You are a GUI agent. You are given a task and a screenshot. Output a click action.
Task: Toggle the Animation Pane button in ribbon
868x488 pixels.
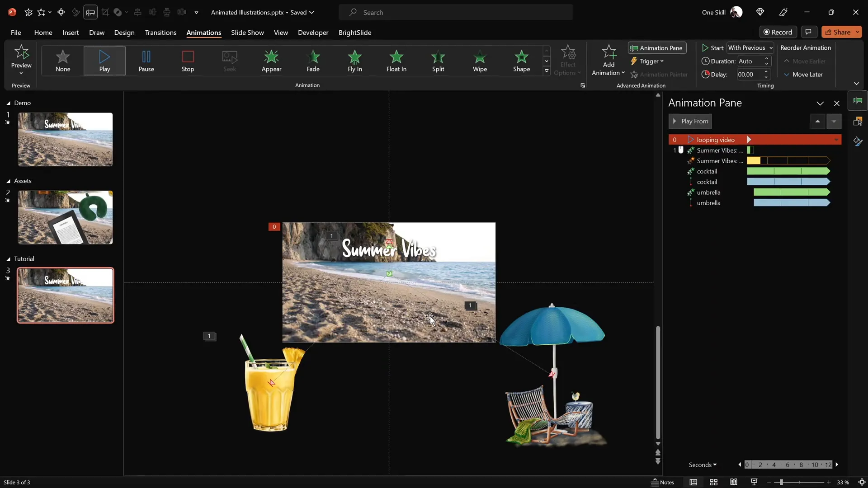[x=656, y=48]
